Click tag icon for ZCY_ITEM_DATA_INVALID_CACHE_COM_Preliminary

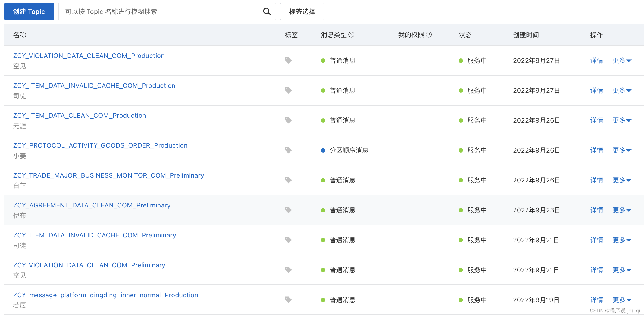coord(288,240)
